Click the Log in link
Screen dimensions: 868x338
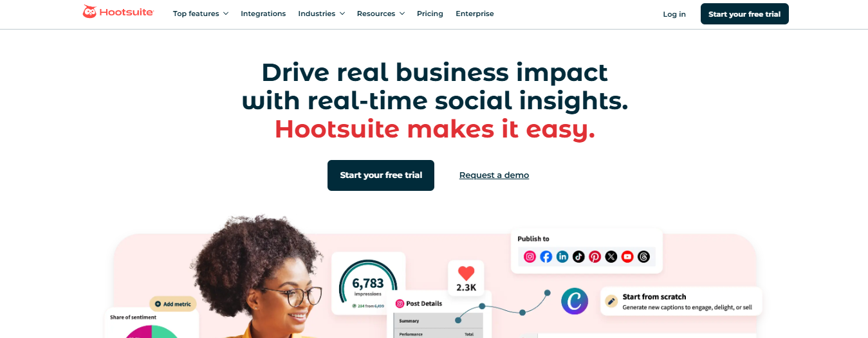[674, 14]
